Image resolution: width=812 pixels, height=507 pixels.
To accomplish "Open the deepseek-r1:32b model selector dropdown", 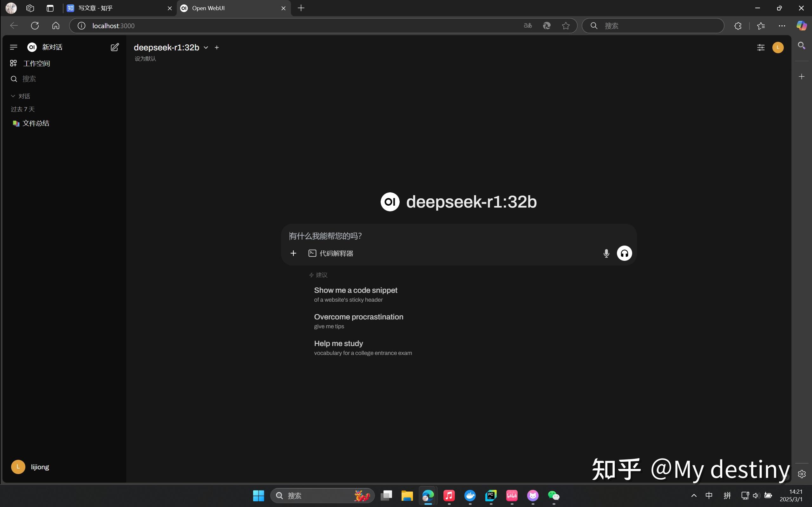I will click(x=206, y=47).
